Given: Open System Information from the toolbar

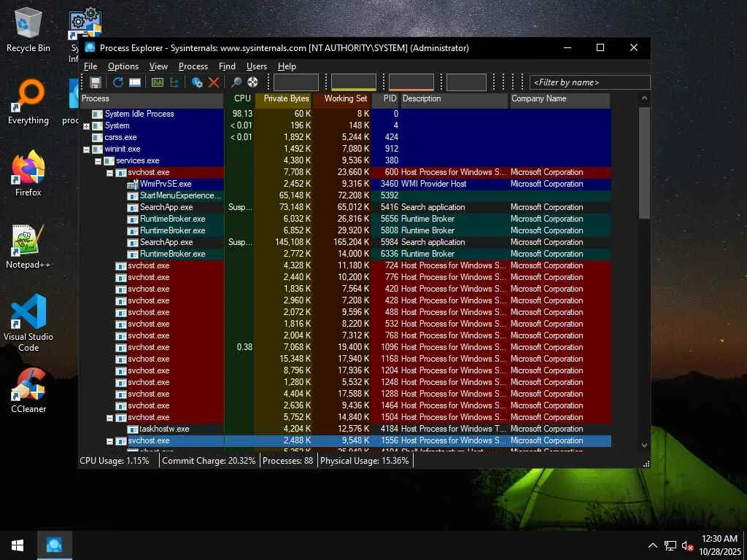Looking at the screenshot, I should tap(158, 82).
